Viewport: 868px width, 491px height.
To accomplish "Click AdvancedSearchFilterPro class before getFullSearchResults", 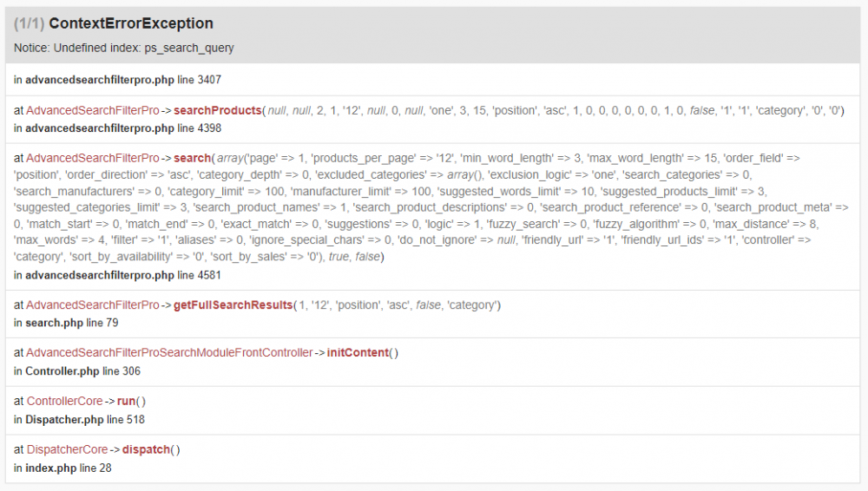I will point(93,305).
